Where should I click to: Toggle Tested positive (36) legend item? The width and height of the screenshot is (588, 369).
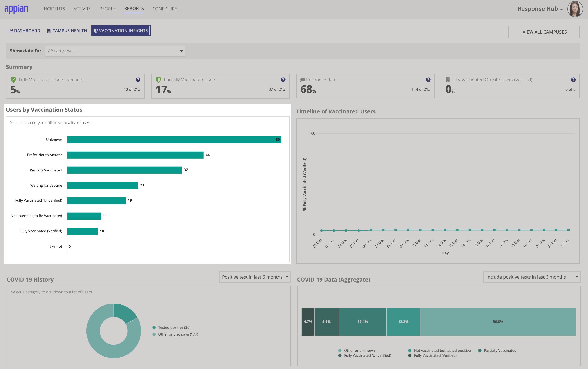click(x=171, y=327)
